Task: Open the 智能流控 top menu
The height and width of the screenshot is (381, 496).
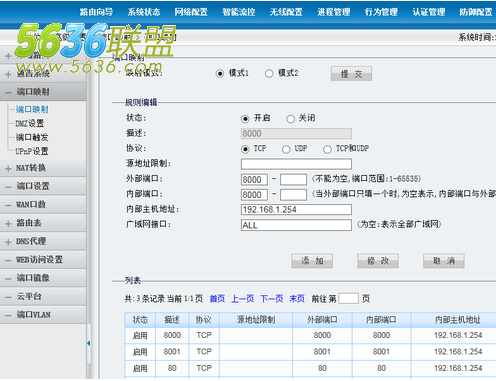Action: [239, 12]
